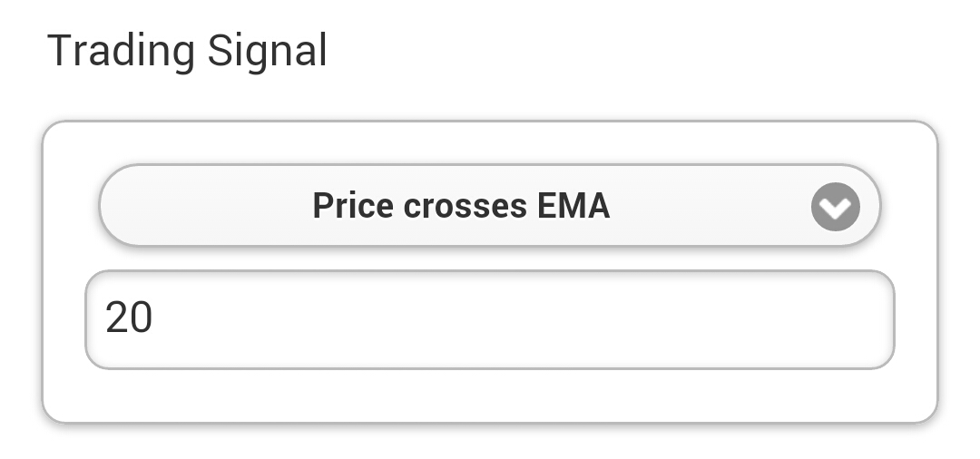Click blank area left of 'Price' in dropdown
The height and width of the screenshot is (459, 980).
(x=200, y=207)
